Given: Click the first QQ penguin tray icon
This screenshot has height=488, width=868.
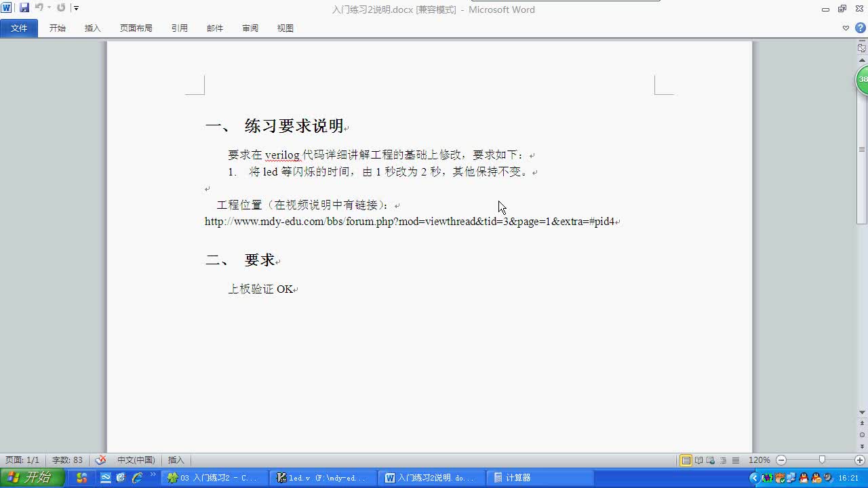Looking at the screenshot, I should (x=804, y=478).
